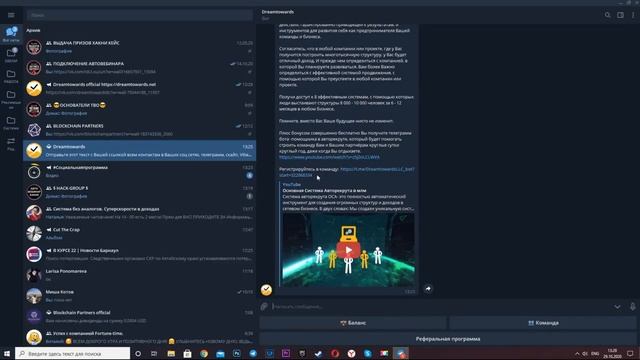
Task: Play the YouTube video preview
Action: point(348,250)
